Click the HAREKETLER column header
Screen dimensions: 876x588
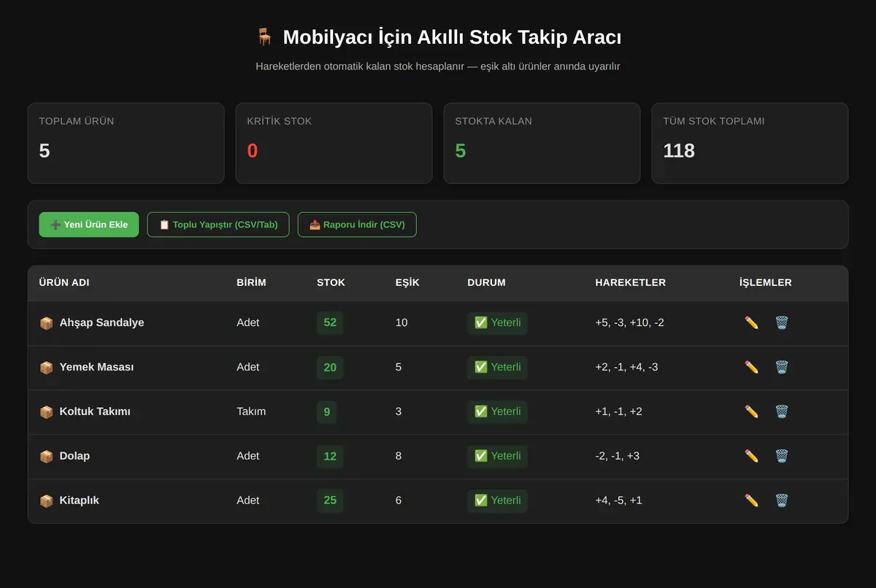point(631,282)
